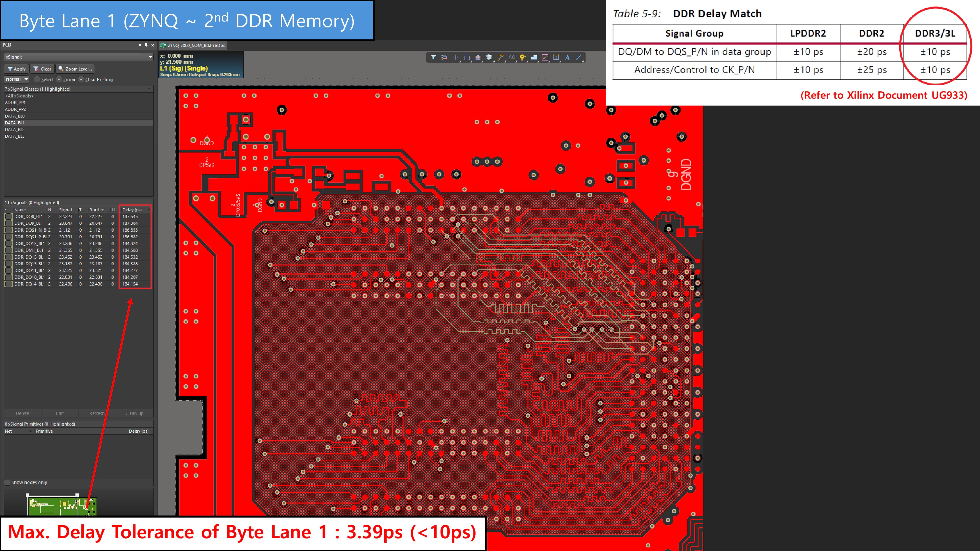This screenshot has width=980, height=551.
Task: Click the pink-outlined place line tool
Action: (x=545, y=57)
